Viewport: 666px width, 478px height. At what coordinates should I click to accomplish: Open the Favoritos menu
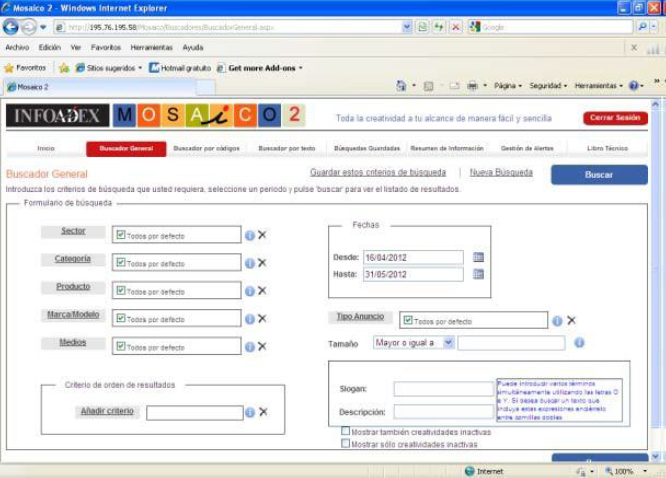[x=105, y=47]
